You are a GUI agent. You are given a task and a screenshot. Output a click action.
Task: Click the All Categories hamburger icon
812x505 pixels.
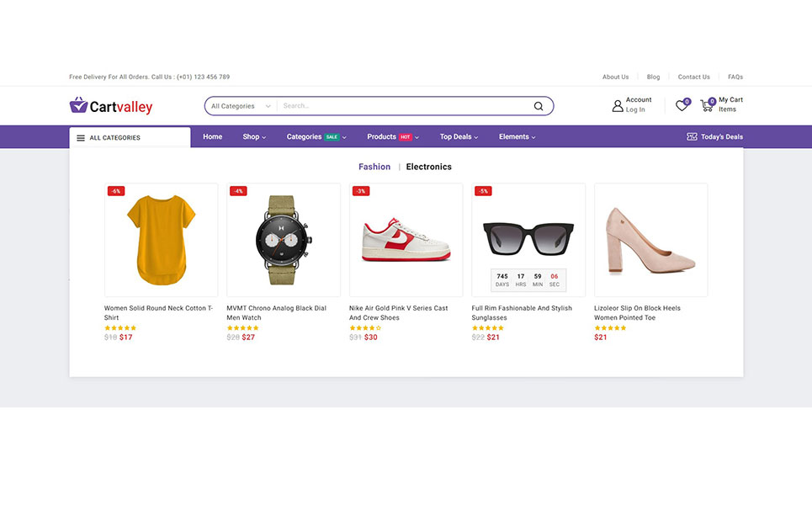[x=81, y=138]
